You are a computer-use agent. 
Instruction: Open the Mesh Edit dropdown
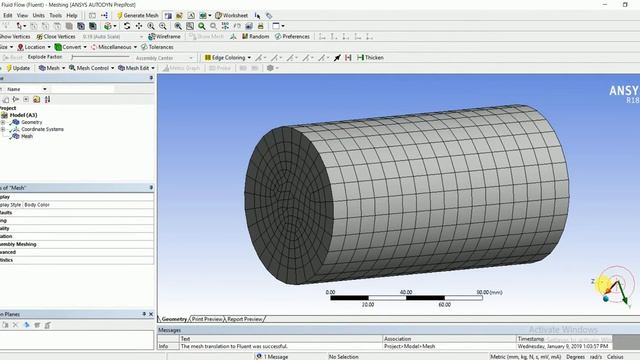(136, 68)
